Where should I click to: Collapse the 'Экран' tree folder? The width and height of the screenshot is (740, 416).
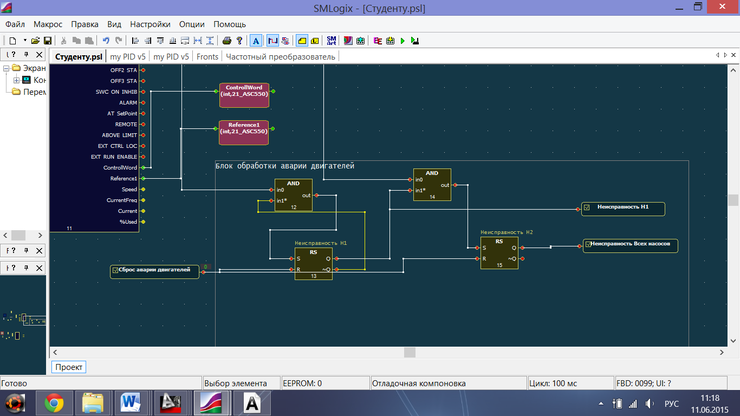pos(6,69)
